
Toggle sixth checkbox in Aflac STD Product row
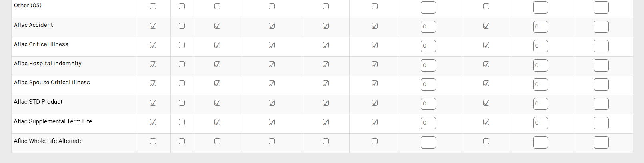(x=374, y=103)
